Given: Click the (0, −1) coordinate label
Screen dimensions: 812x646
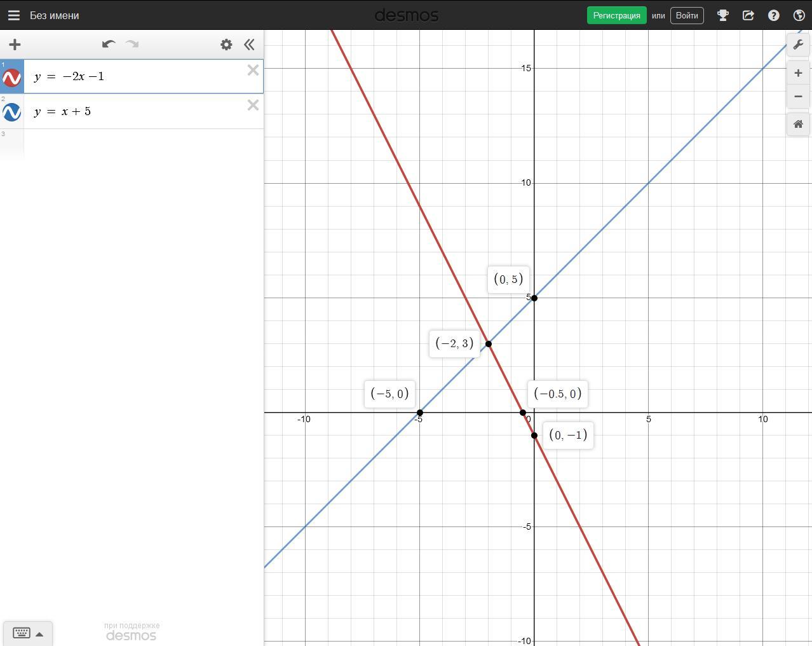Looking at the screenshot, I should (x=568, y=436).
